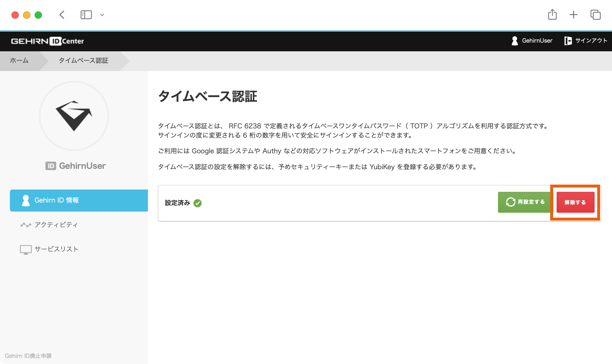Viewport: 612px width, 364px height.
Task: Click green 再設定する button
Action: 525,202
